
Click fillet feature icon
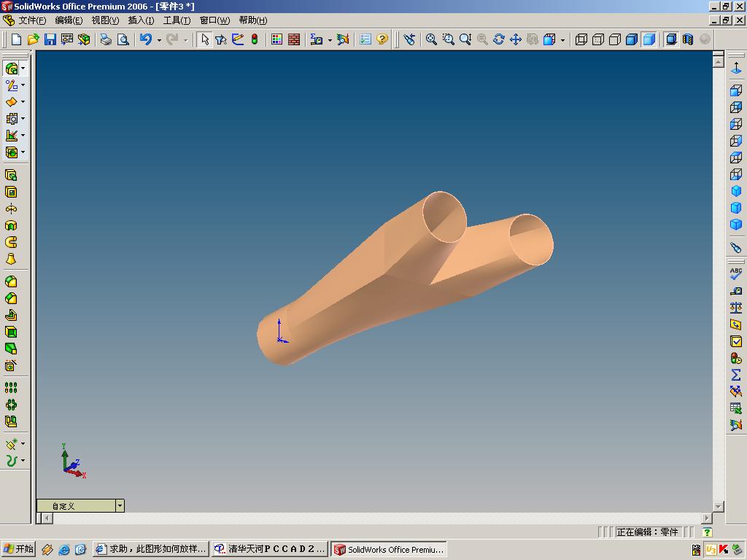(11, 282)
